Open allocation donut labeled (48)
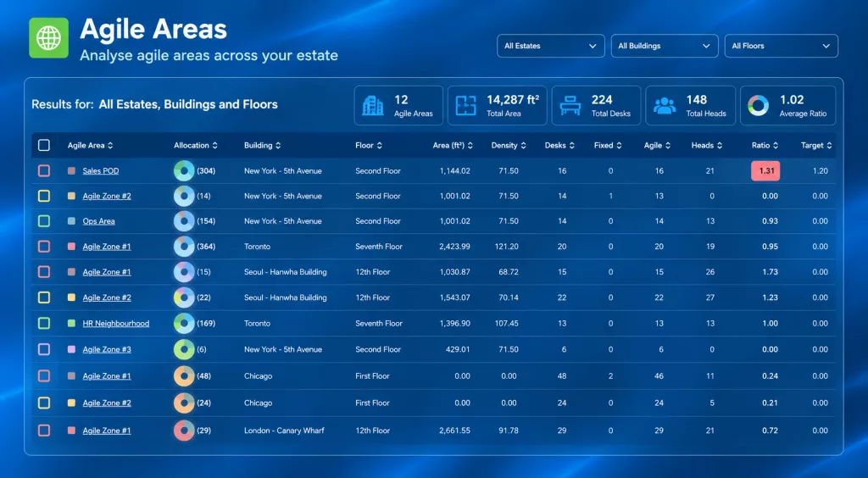 [x=184, y=375]
